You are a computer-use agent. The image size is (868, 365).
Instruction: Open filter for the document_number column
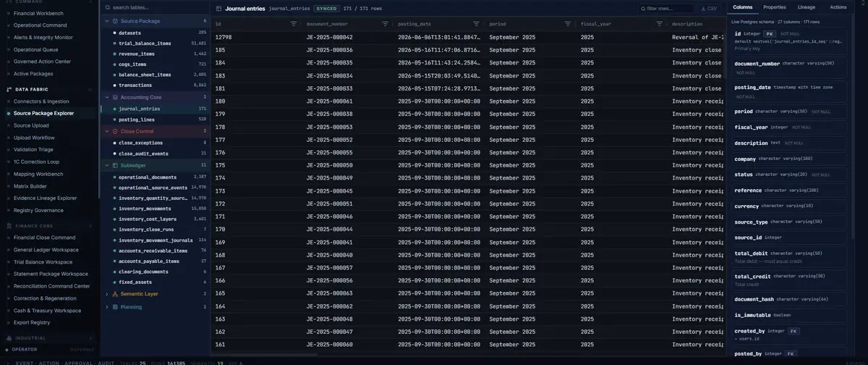coord(384,24)
